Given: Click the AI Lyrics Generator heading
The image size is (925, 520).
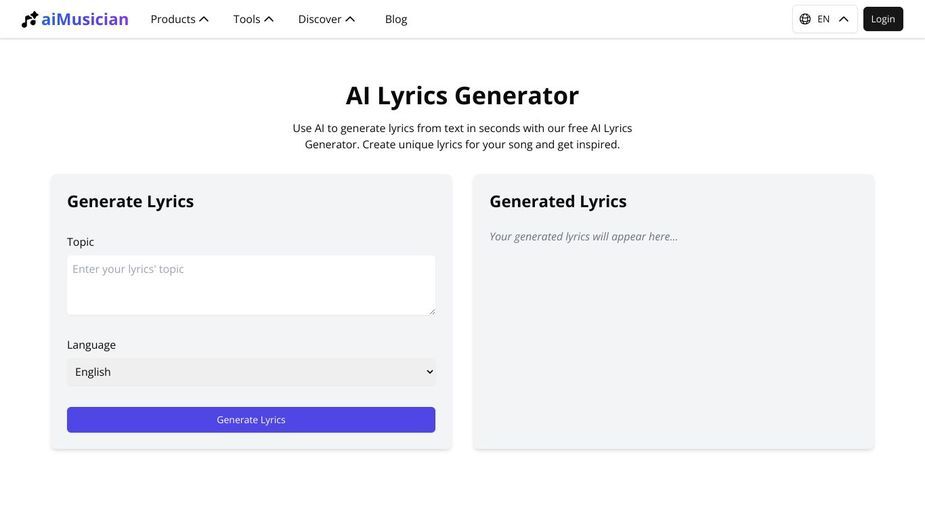Looking at the screenshot, I should coord(462,96).
